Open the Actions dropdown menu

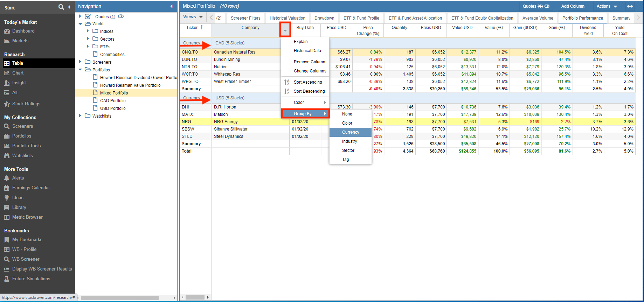point(607,6)
